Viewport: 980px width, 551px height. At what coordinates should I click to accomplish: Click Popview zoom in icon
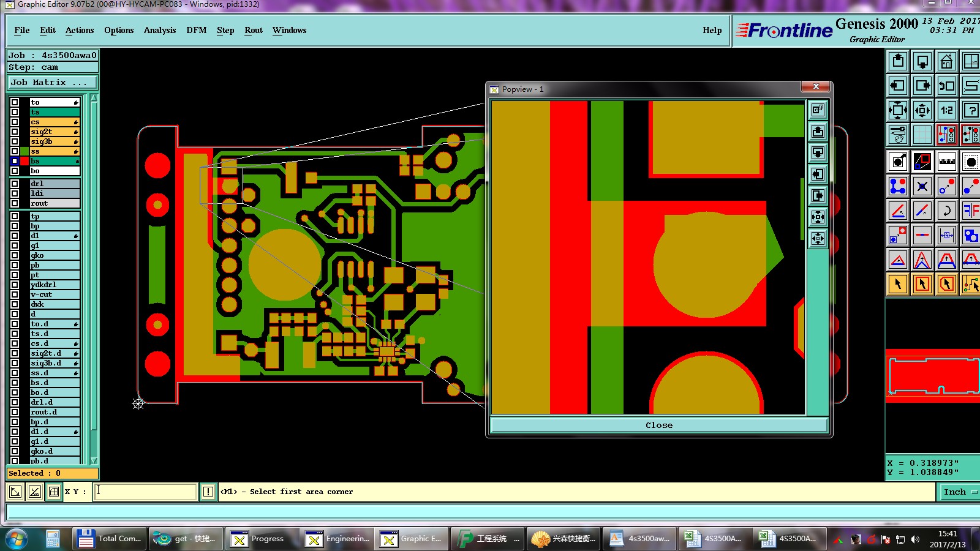[818, 217]
